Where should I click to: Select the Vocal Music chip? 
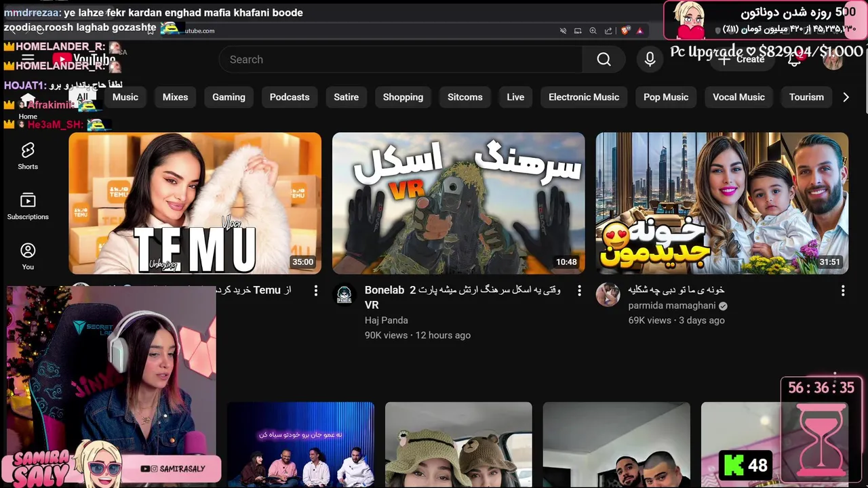point(738,97)
